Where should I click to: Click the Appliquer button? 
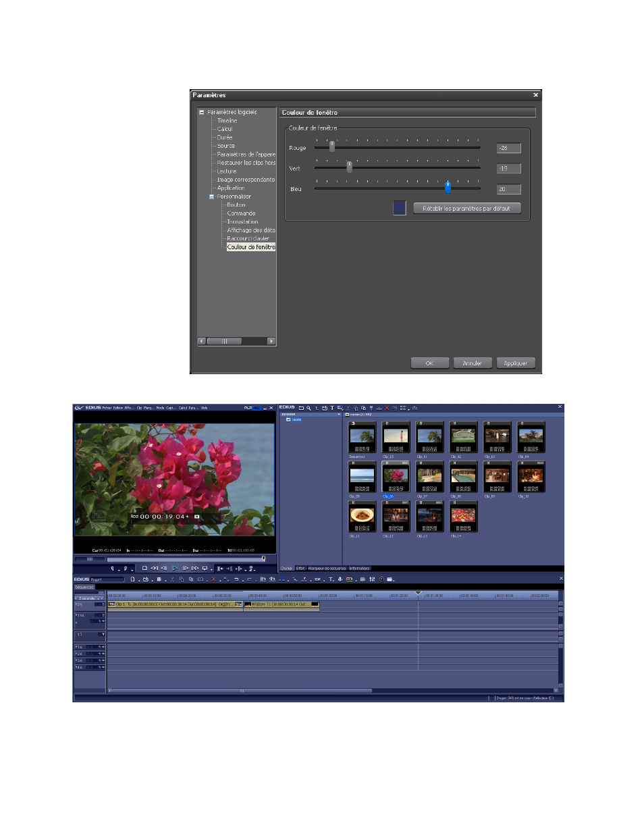pyautogui.click(x=515, y=363)
